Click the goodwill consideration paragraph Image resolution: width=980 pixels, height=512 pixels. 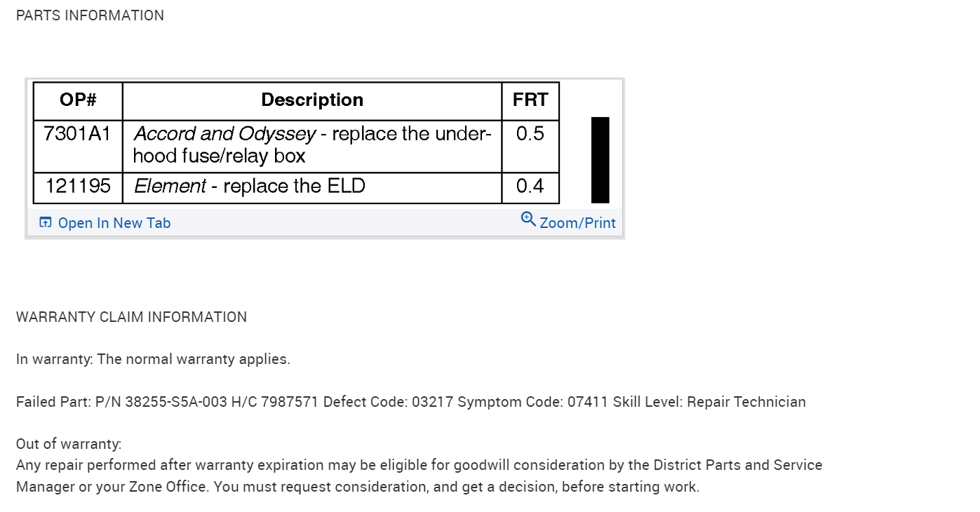(419, 476)
